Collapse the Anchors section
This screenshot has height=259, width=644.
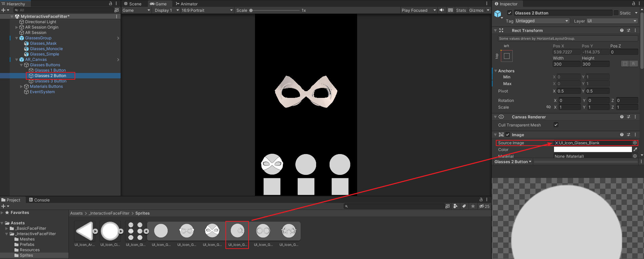coord(496,71)
